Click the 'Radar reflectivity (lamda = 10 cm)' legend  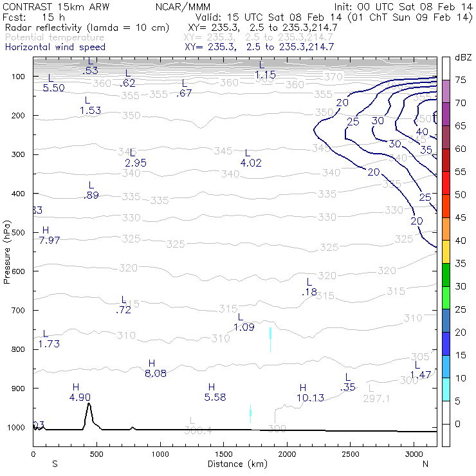(x=87, y=28)
